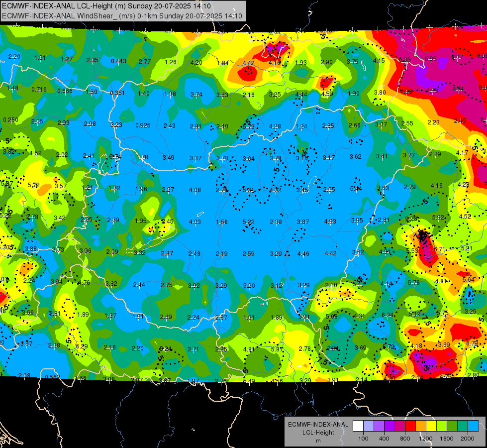Click the wind shear value "6.04"
Screen dimensions: 487x448
(x=388, y=315)
